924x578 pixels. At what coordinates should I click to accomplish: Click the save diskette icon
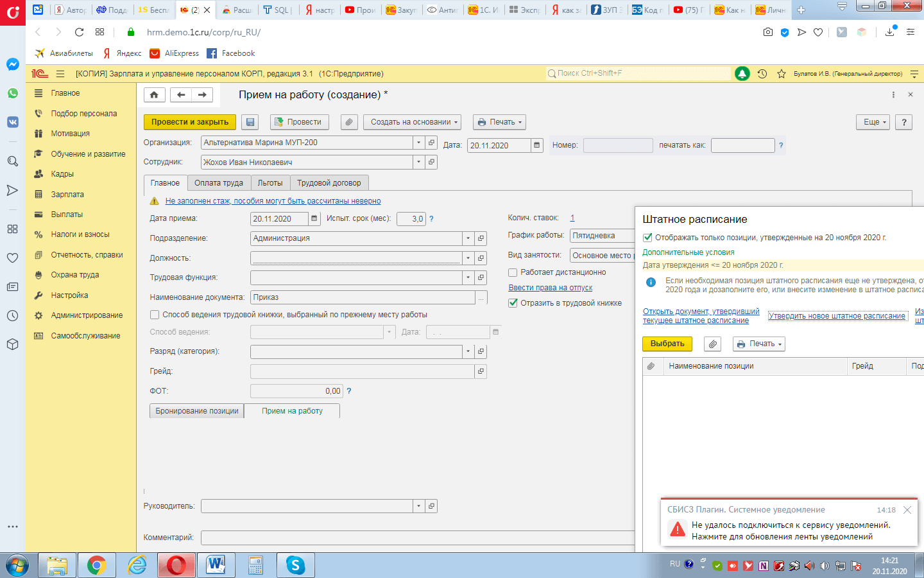pyautogui.click(x=250, y=122)
